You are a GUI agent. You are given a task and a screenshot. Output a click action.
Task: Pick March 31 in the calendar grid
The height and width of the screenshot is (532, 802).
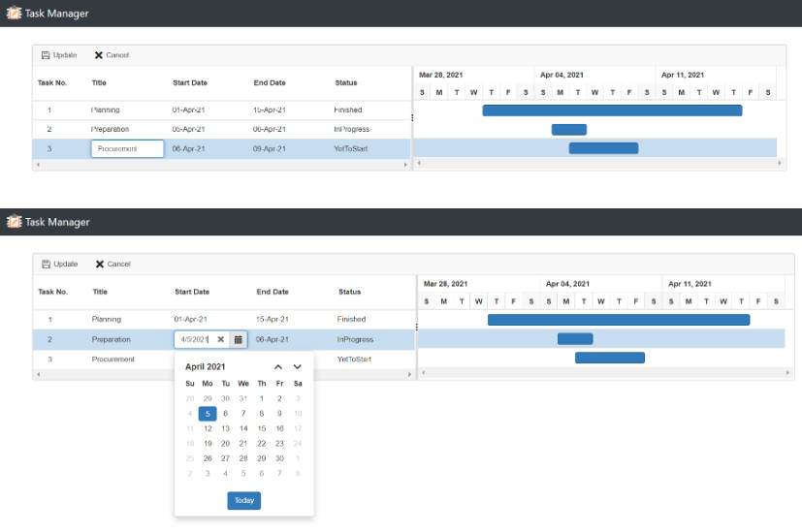pos(243,398)
